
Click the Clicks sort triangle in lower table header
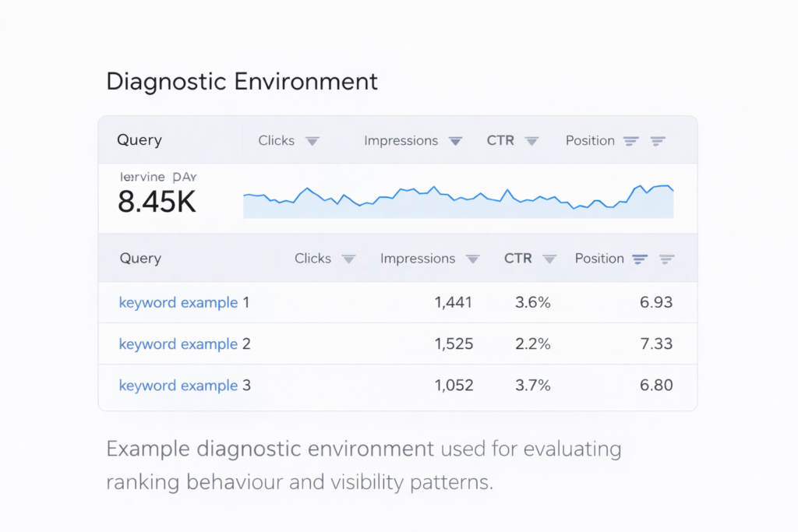click(x=348, y=259)
